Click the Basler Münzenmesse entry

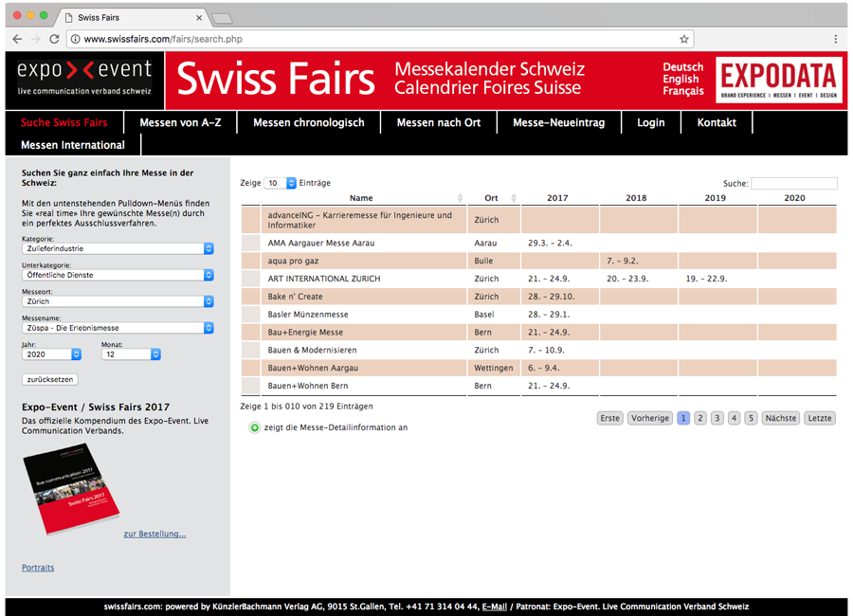(x=308, y=315)
